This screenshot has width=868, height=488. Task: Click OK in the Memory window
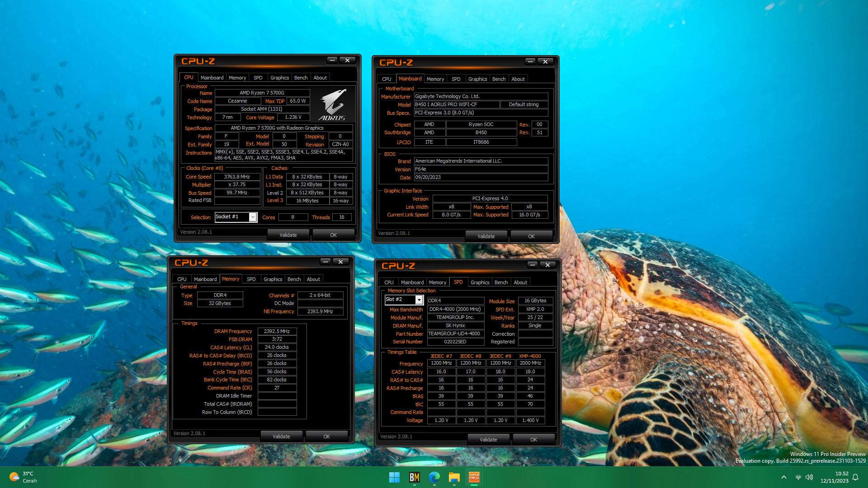click(326, 436)
